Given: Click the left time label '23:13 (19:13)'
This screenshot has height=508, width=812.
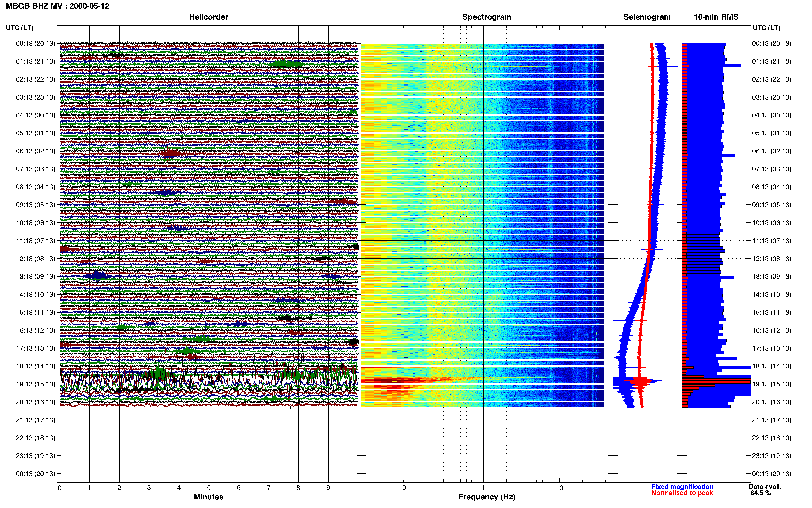Looking at the screenshot, I should point(36,456).
